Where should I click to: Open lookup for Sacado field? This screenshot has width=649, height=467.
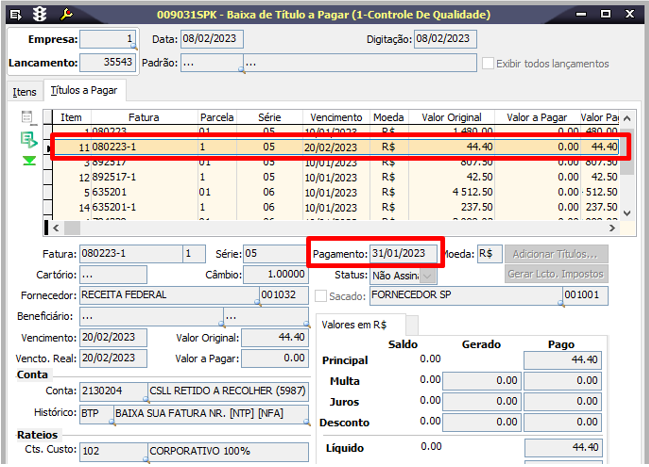pos(561,303)
